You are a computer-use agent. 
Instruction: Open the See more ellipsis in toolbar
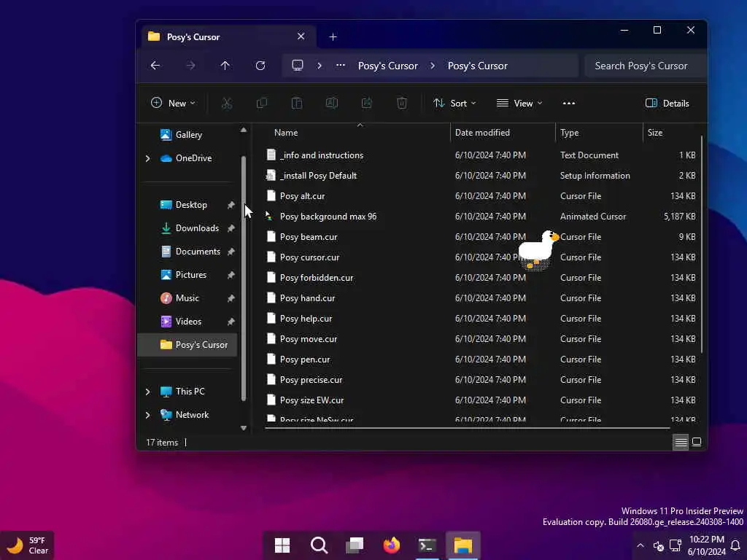pyautogui.click(x=569, y=104)
